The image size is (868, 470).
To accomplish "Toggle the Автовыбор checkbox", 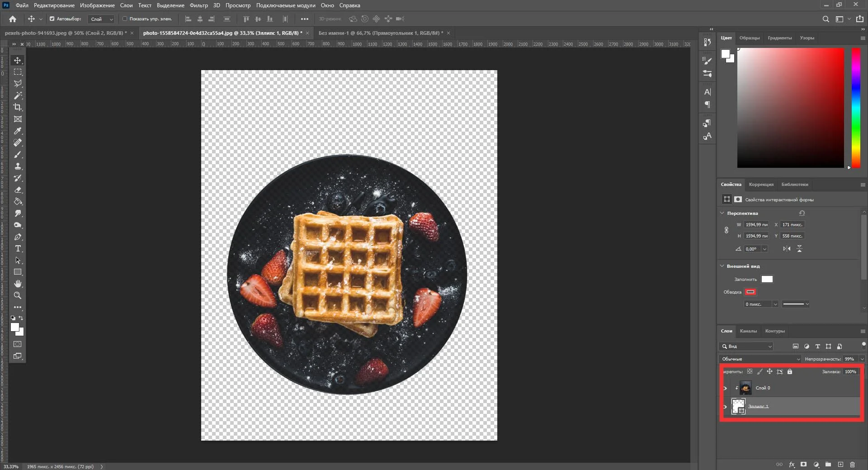I will coord(52,19).
